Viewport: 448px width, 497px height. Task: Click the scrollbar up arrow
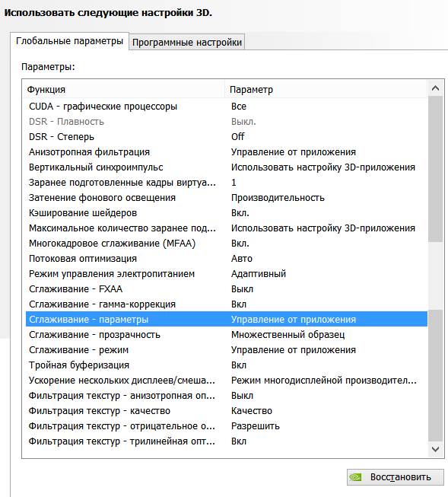click(435, 88)
